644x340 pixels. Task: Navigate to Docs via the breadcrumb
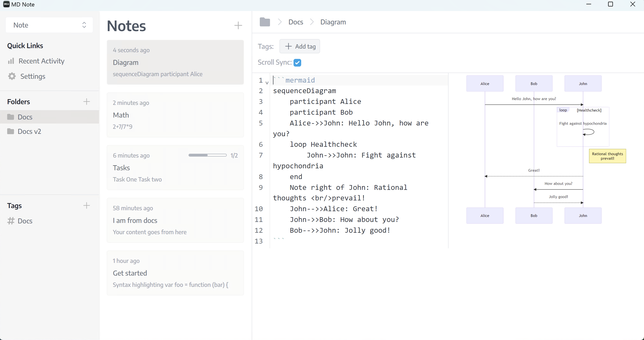click(295, 22)
